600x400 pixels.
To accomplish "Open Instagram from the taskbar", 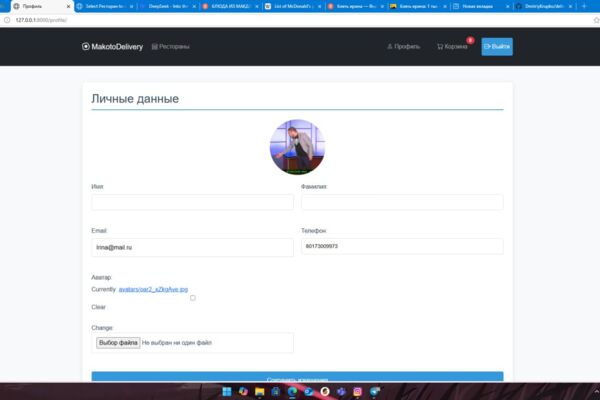I will coord(357,391).
